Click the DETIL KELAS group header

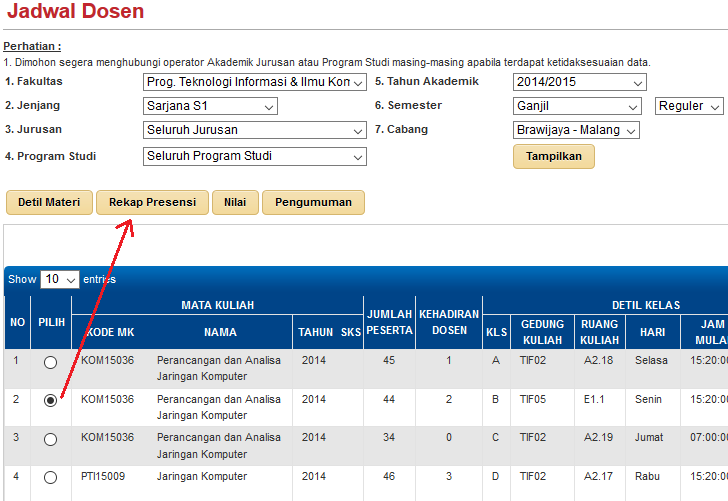(646, 306)
